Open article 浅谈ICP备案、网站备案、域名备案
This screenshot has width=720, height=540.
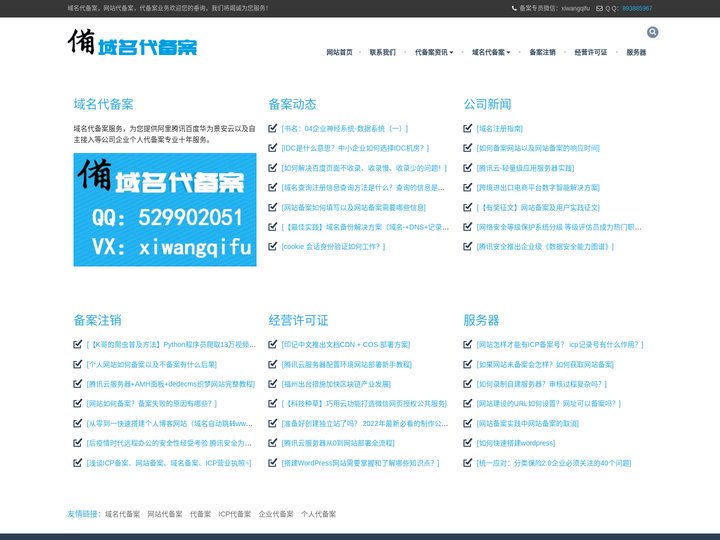(x=169, y=463)
